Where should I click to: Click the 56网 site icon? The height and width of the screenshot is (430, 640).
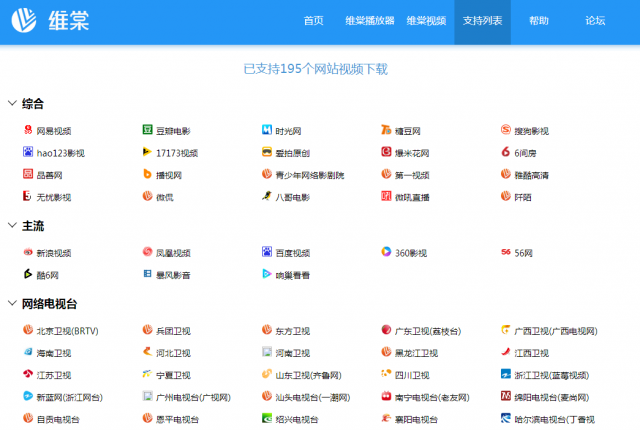pos(506,252)
